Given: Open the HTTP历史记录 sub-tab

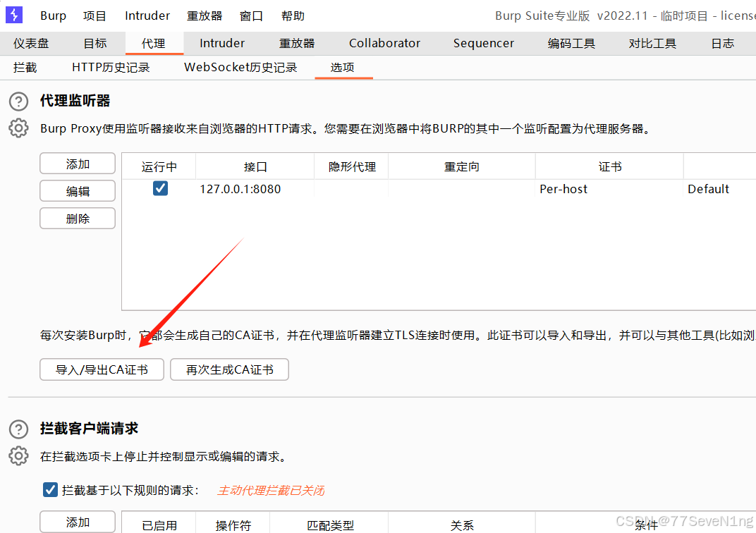Looking at the screenshot, I should (111, 68).
